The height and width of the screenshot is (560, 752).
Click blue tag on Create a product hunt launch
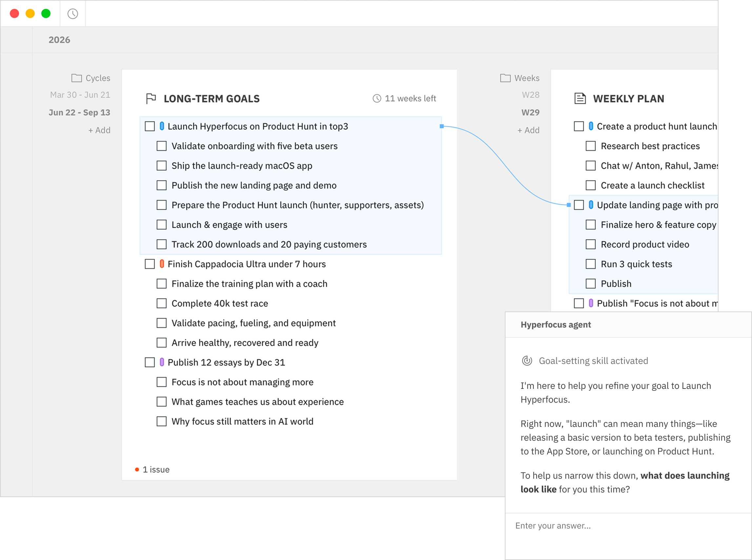(591, 126)
